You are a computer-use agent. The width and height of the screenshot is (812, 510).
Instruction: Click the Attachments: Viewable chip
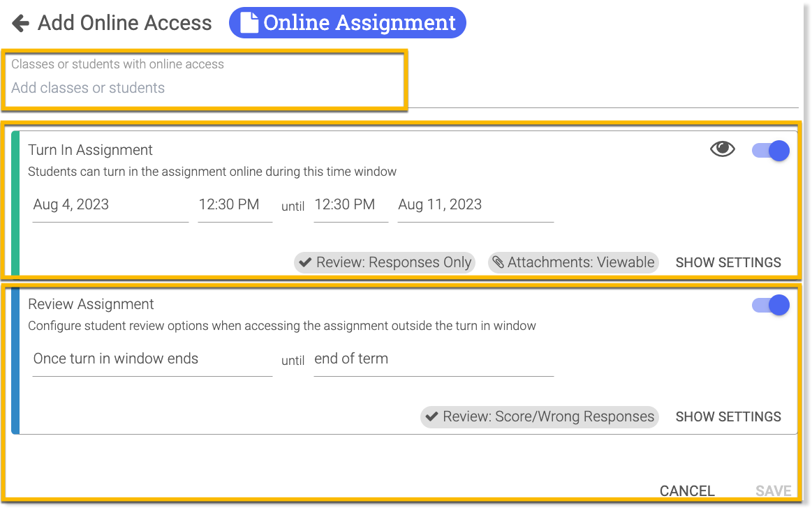point(573,262)
